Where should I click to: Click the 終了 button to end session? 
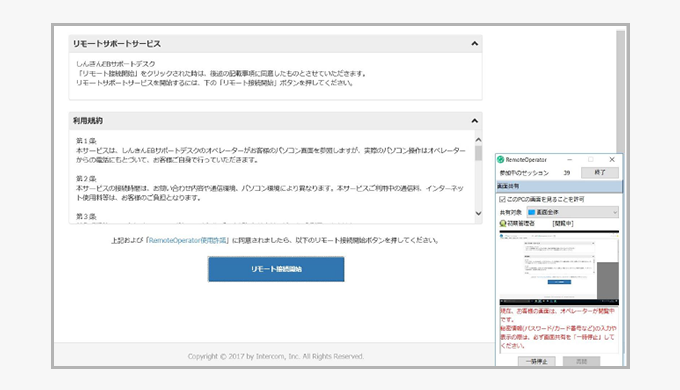coord(600,172)
